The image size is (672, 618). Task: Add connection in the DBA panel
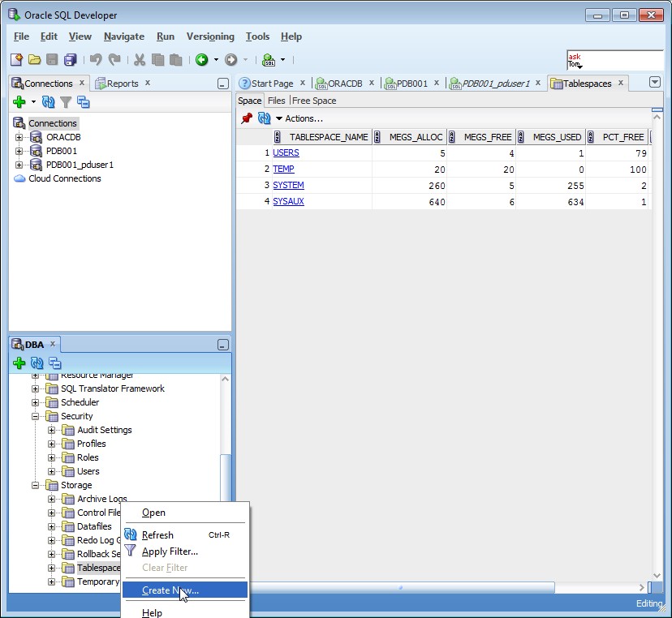pyautogui.click(x=19, y=363)
